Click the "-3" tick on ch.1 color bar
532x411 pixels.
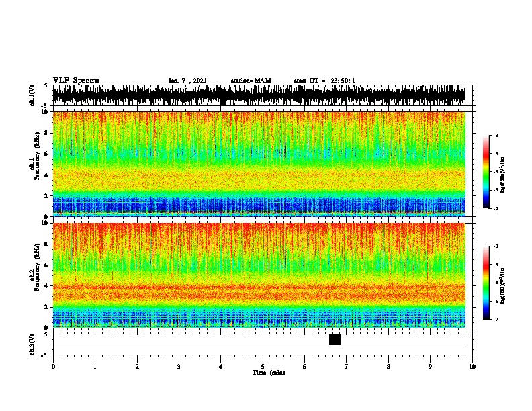495,135
